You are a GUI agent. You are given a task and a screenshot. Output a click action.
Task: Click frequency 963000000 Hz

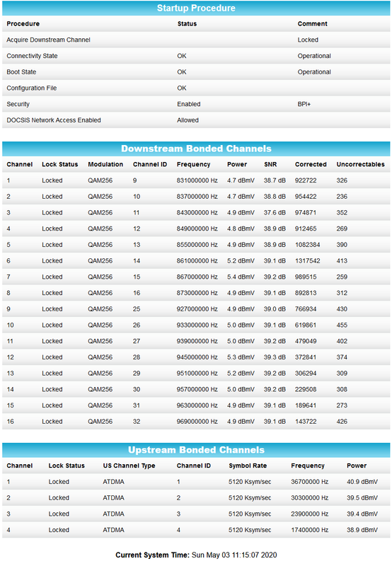pyautogui.click(x=197, y=405)
